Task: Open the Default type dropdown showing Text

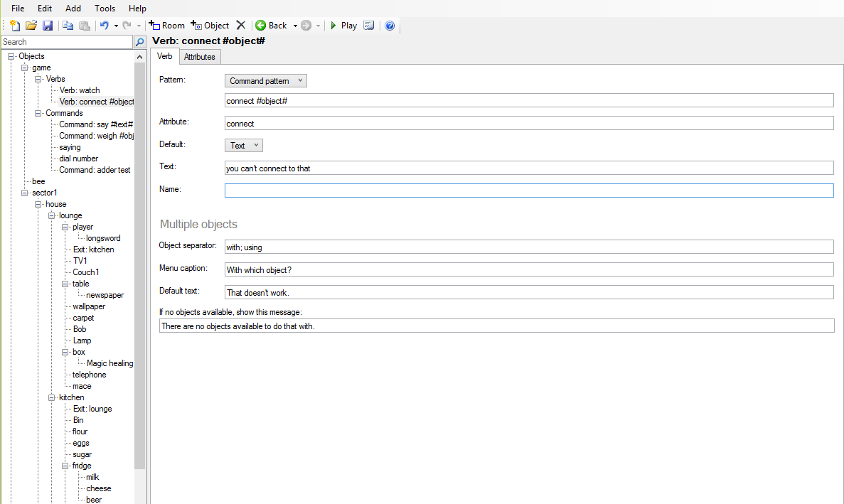Action: [243, 145]
